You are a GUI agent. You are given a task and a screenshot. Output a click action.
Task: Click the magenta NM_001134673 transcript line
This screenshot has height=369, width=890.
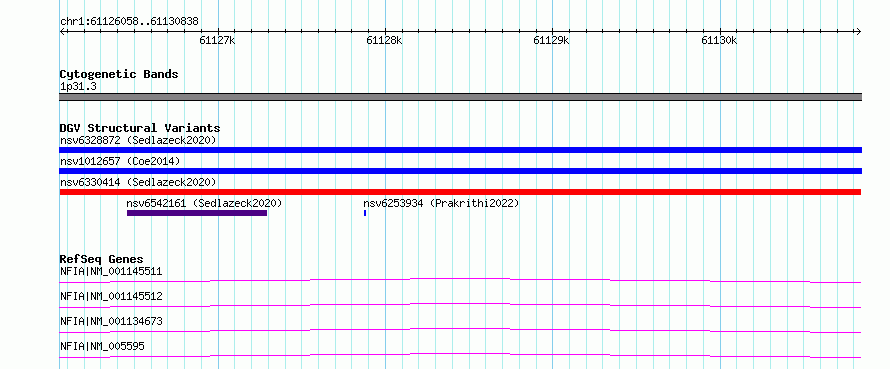(x=460, y=330)
